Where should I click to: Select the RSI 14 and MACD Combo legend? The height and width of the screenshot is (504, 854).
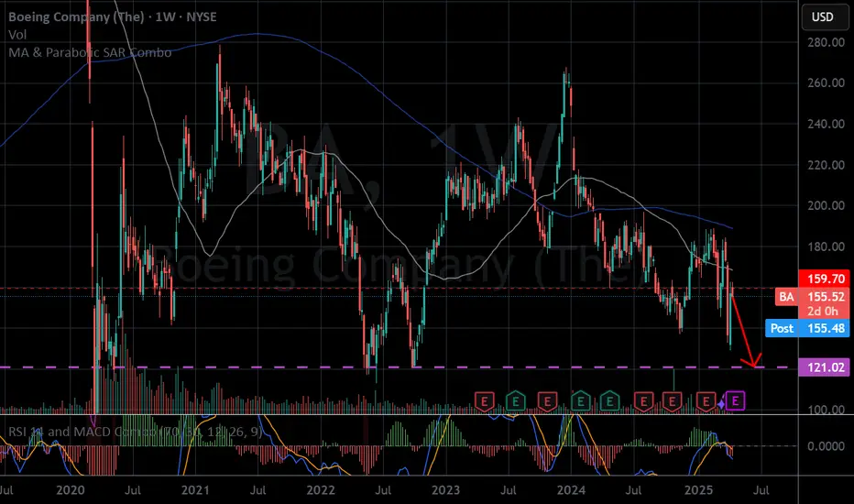[x=135, y=432]
